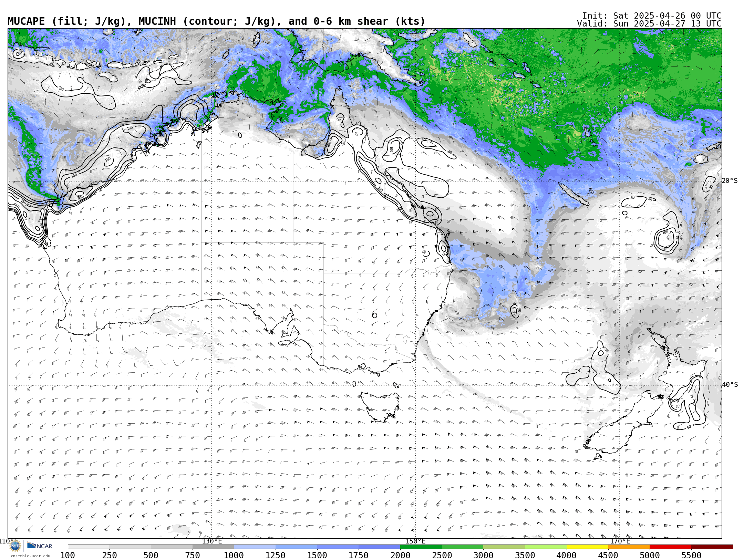Pick the dark green swatch between 2000 and 2500
This screenshot has height=560, width=744.
coord(421,547)
